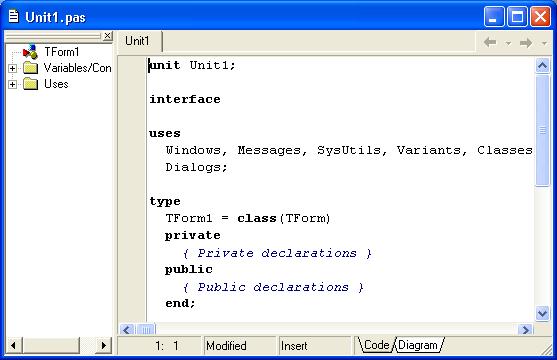The width and height of the screenshot is (557, 360).
Task: Switch to the Unit1 editor tab
Action: [x=137, y=41]
